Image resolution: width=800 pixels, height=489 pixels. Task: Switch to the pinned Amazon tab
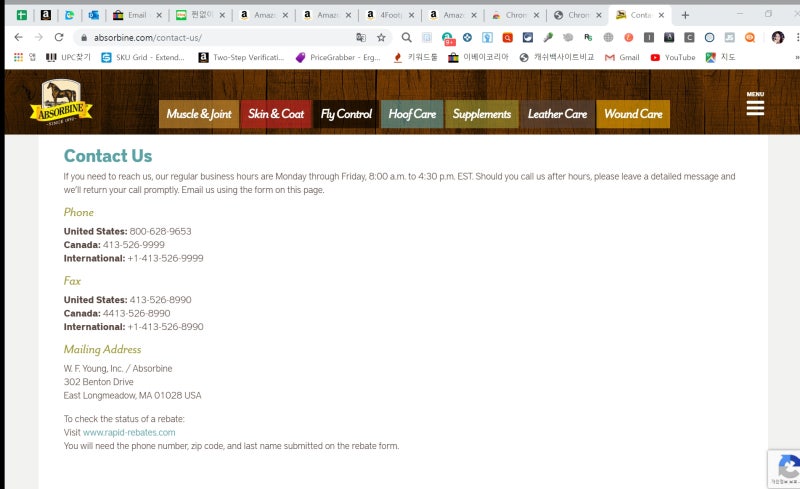click(46, 15)
